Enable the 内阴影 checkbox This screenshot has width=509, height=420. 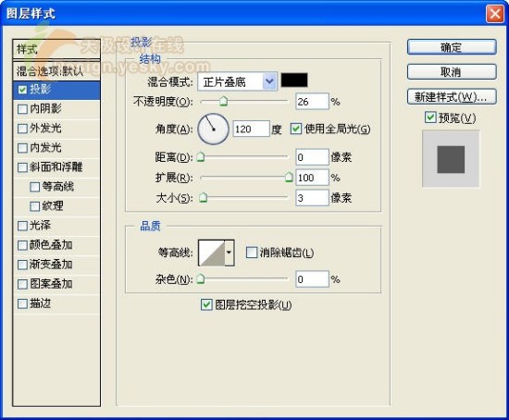(x=22, y=109)
